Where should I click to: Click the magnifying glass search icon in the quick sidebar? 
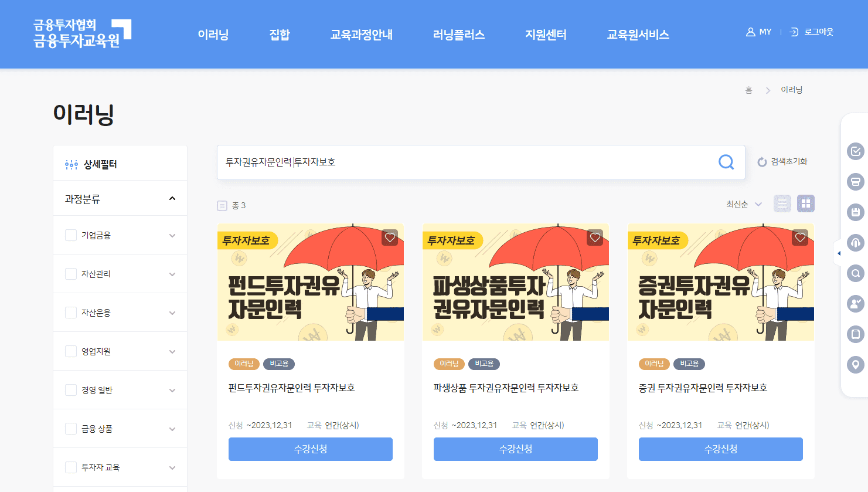(x=855, y=273)
